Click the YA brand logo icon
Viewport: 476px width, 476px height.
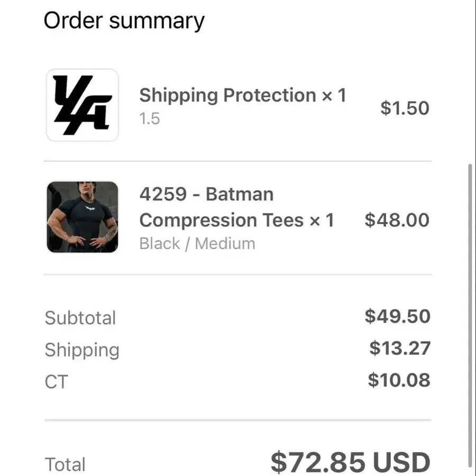83,105
